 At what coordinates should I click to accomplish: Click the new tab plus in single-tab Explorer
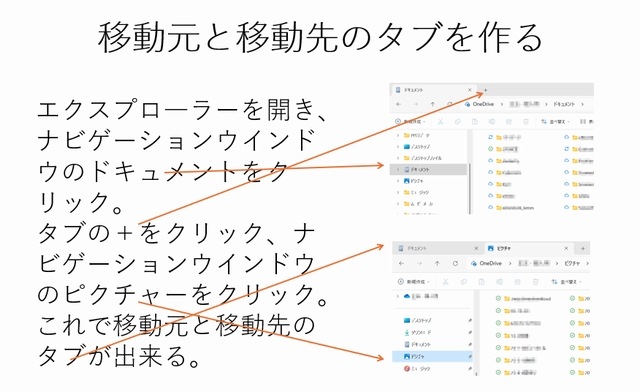(x=485, y=90)
